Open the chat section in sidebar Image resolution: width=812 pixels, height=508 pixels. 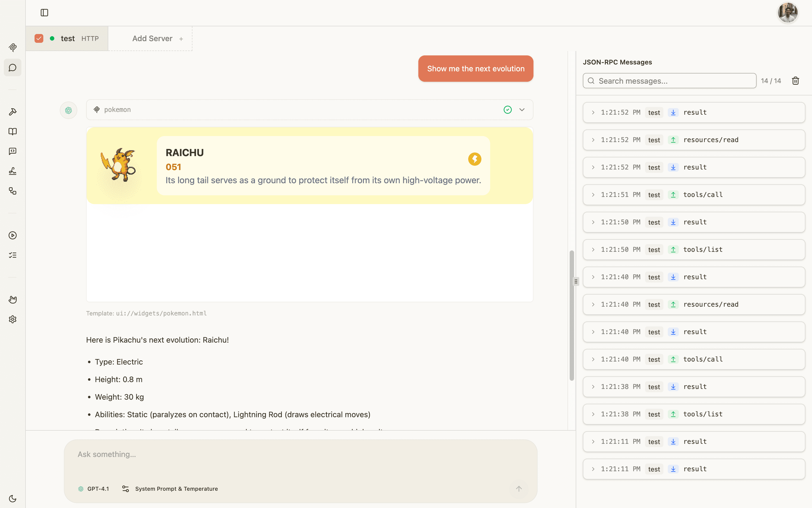coord(13,68)
